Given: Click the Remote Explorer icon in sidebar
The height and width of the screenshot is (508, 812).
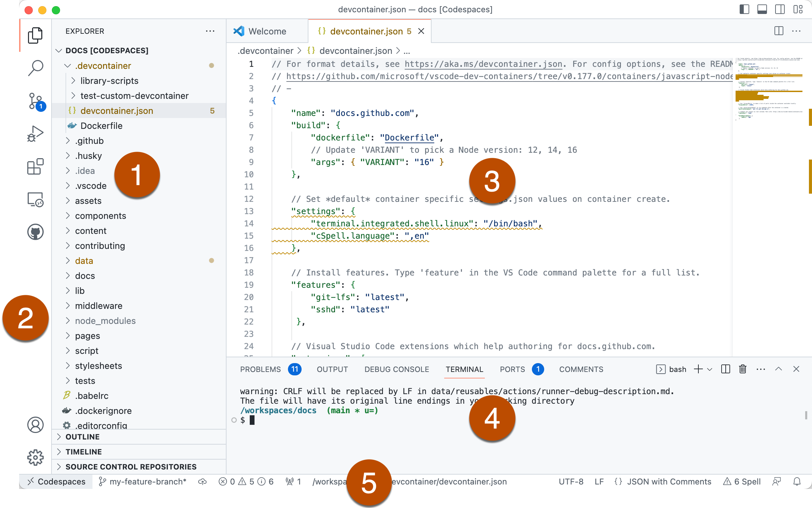Looking at the screenshot, I should pyautogui.click(x=35, y=199).
